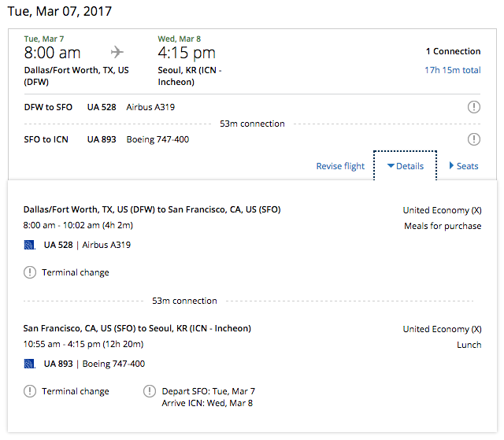Click the 53m connection label in the details panel
Viewport: 504px width, 440px height.
tap(184, 301)
